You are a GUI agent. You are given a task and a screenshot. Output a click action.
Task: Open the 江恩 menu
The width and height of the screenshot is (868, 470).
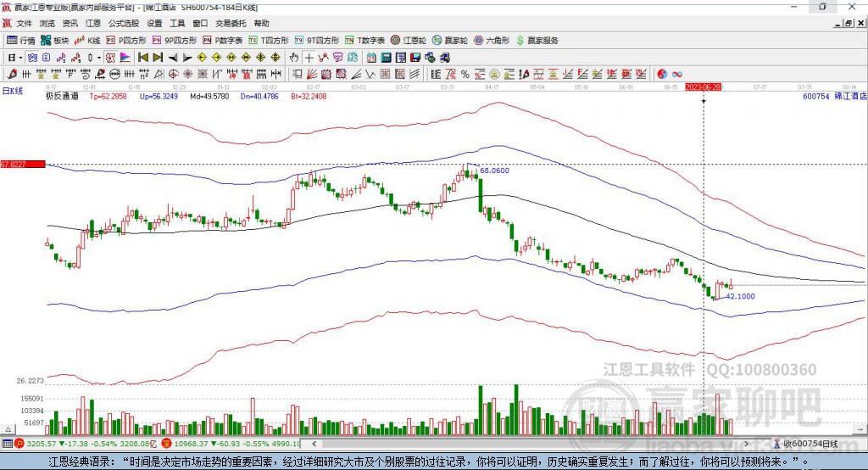(x=93, y=23)
